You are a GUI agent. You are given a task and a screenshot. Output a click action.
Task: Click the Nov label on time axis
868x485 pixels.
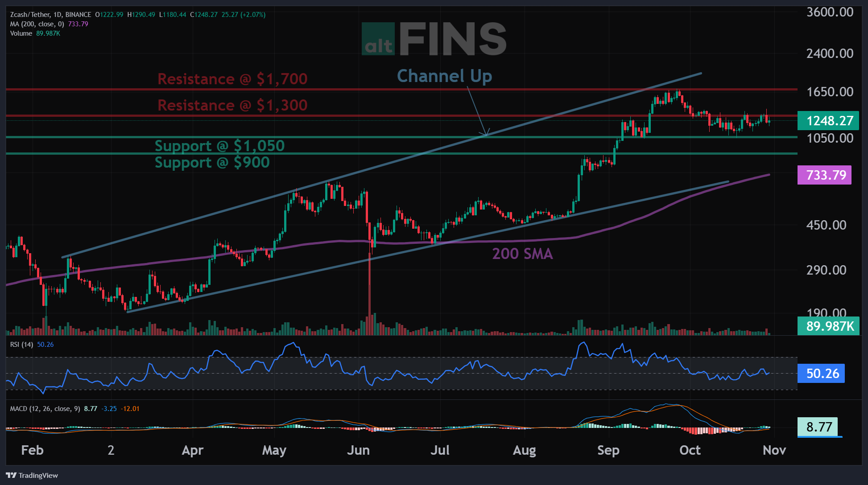(x=774, y=450)
